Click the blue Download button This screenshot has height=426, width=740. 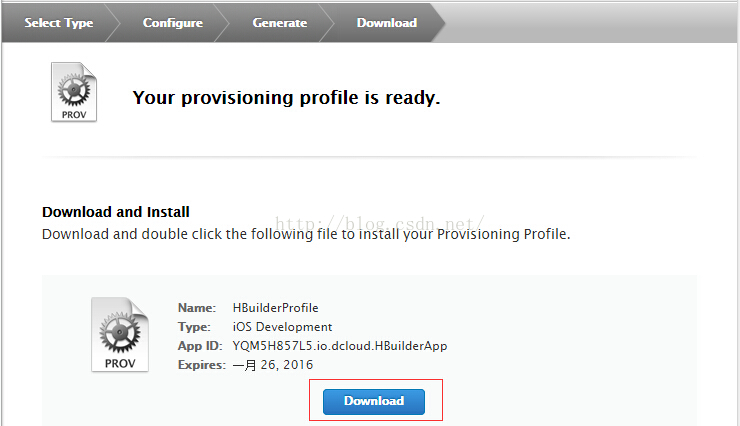[x=374, y=401]
